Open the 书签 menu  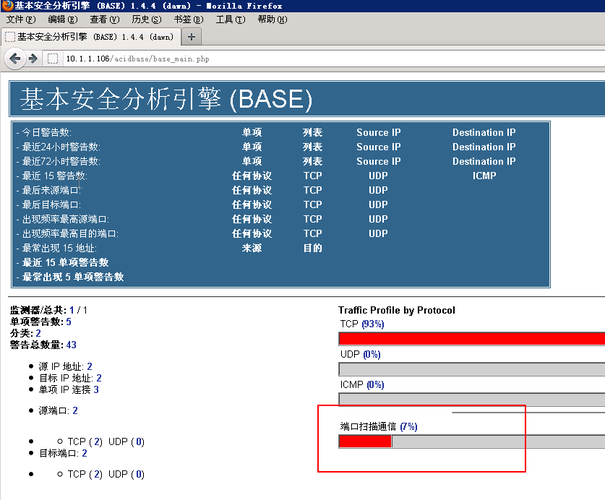[x=188, y=19]
